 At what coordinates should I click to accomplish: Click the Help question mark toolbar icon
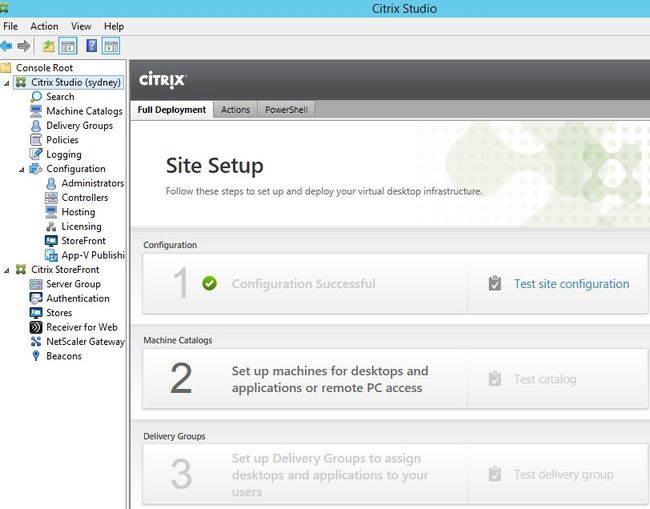point(92,46)
